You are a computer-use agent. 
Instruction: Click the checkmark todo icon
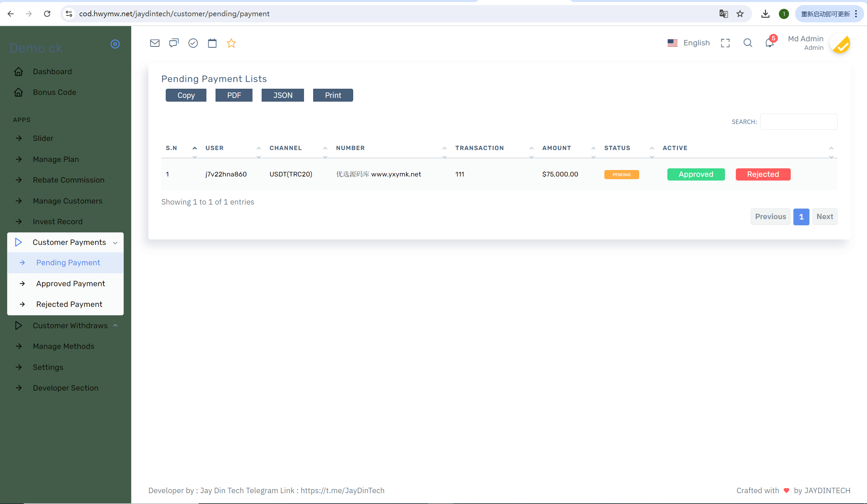click(193, 43)
